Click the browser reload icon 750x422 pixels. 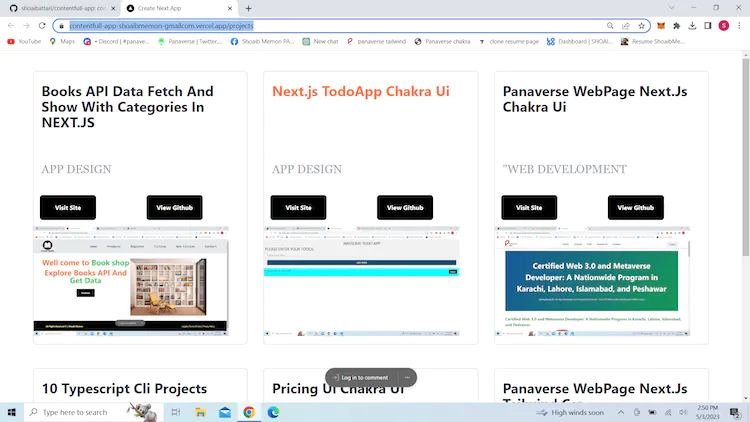(42, 25)
